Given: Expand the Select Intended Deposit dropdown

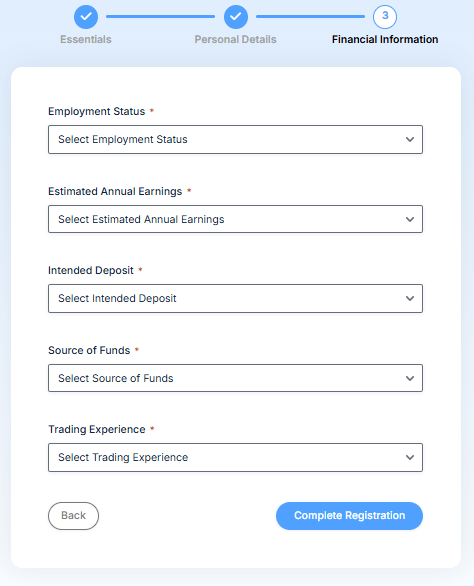Looking at the screenshot, I should pos(236,299).
